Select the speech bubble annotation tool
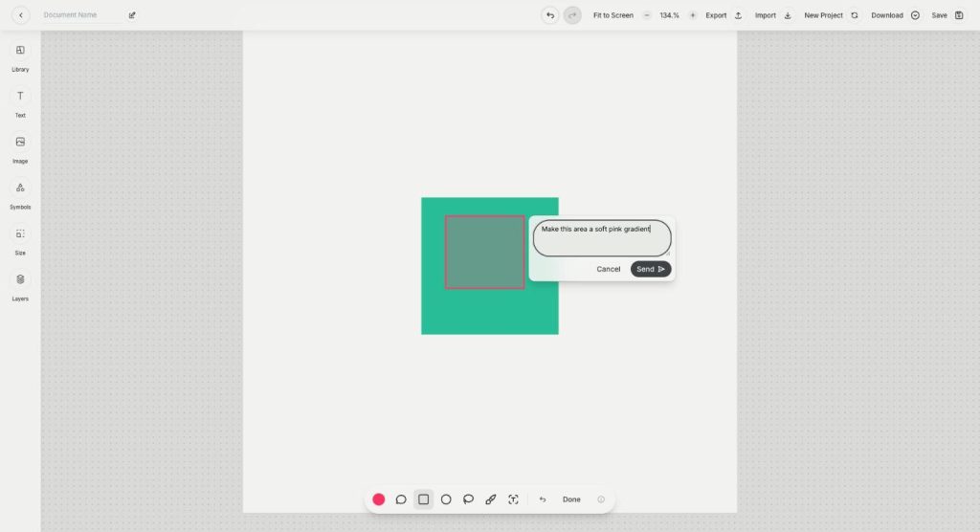Viewport: 980px width, 532px height. pyautogui.click(x=401, y=499)
